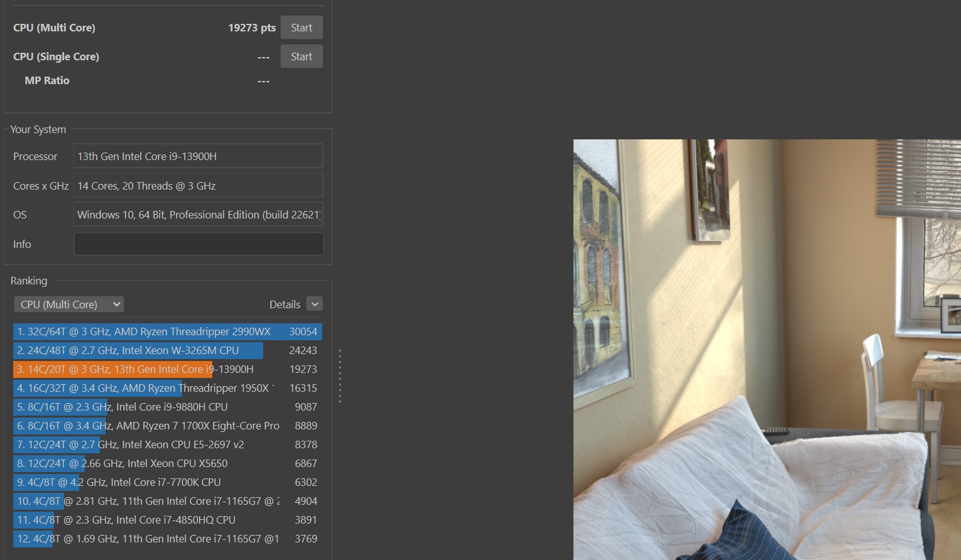Viewport: 961px width, 560px height.
Task: Click the rendered room preview image
Action: tap(766, 349)
